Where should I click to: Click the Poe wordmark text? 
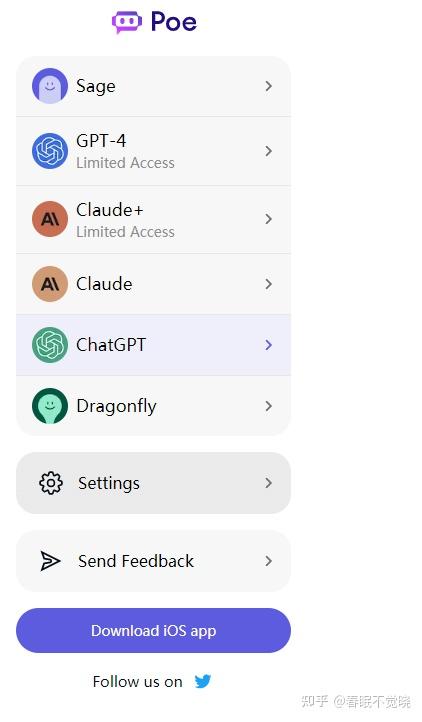(x=174, y=22)
